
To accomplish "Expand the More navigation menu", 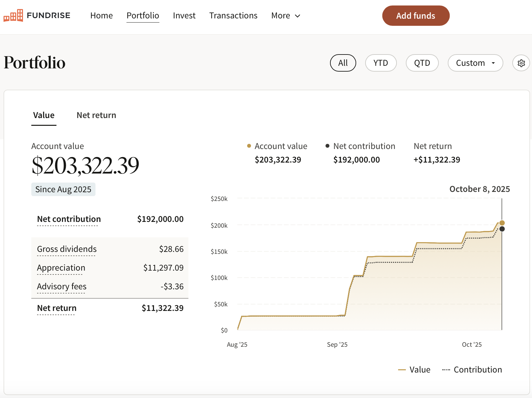I will pyautogui.click(x=281, y=16).
